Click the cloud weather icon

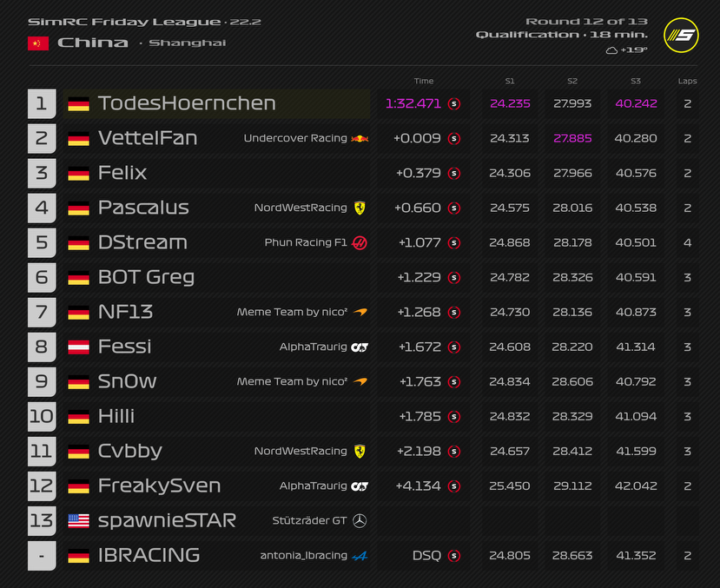pyautogui.click(x=611, y=50)
